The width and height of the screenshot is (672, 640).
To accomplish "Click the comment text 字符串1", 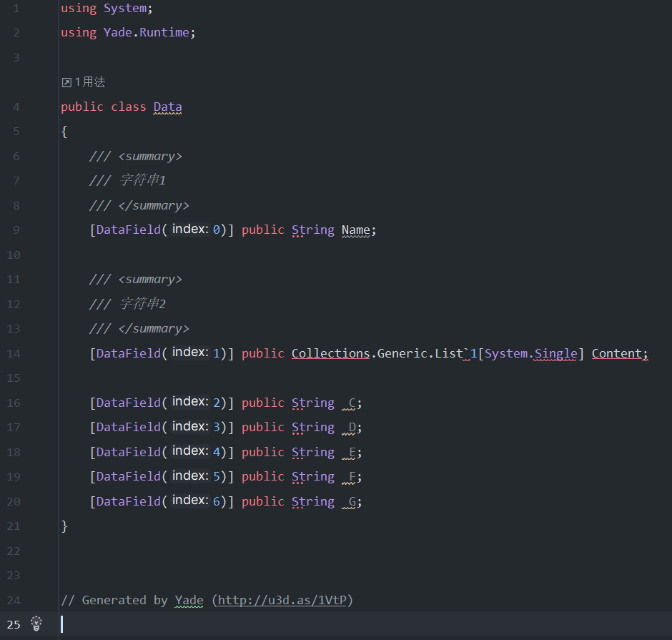I will point(143,180).
